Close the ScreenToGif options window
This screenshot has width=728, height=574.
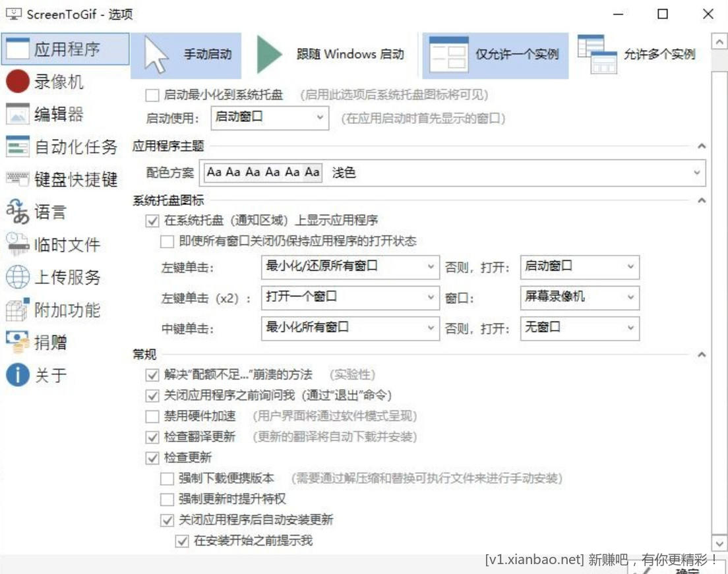(x=708, y=14)
